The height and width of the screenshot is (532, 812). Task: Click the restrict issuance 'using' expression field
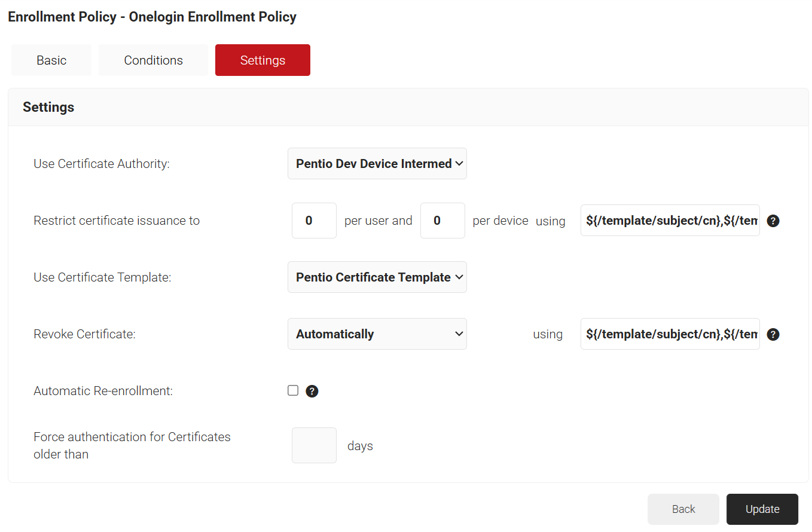click(670, 221)
